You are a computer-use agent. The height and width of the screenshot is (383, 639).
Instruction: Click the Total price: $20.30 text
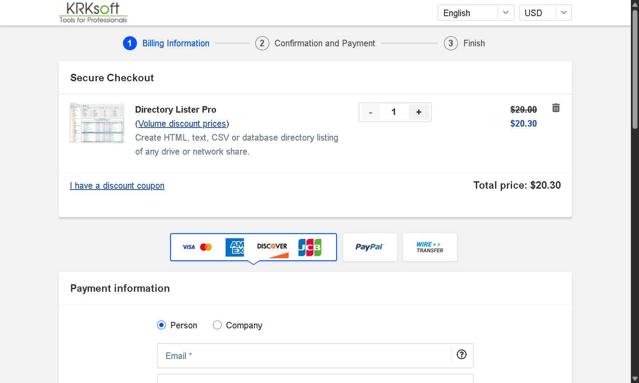tap(517, 185)
